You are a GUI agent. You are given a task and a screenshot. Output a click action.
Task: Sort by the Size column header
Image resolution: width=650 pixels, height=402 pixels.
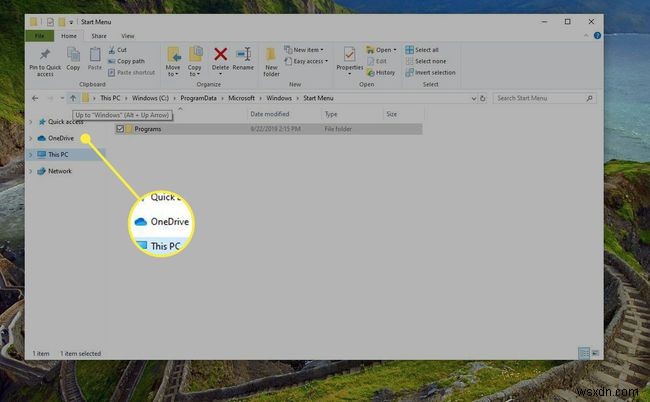click(392, 114)
